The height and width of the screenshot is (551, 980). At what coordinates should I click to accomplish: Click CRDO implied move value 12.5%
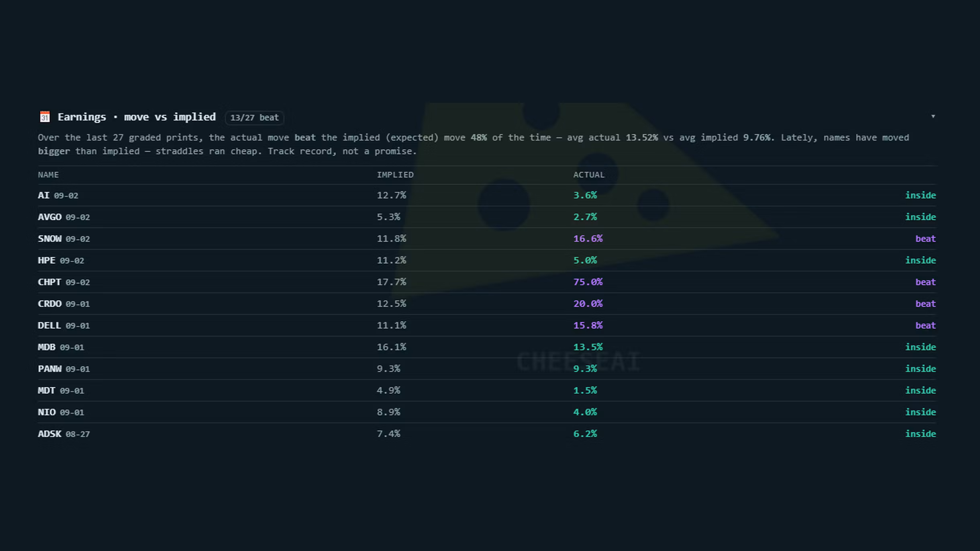[391, 304]
